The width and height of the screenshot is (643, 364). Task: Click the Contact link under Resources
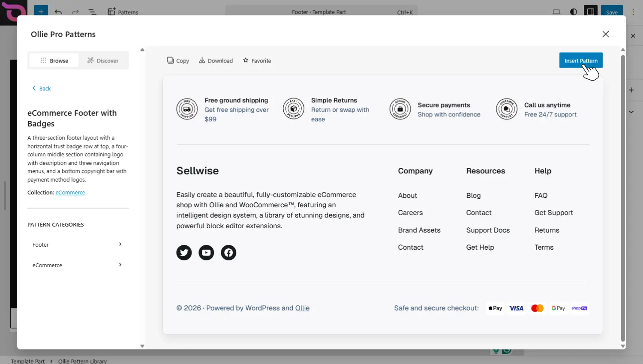click(479, 212)
